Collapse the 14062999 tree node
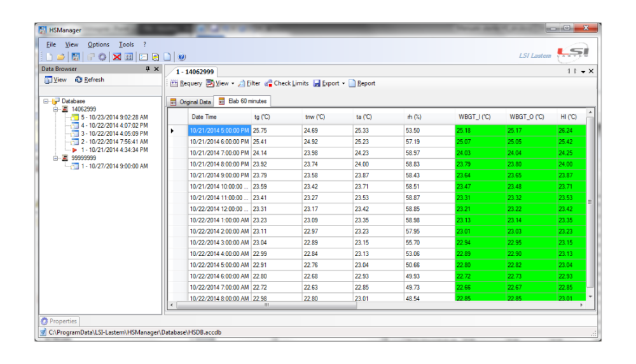The height and width of the screenshot is (364, 636). tap(56, 109)
